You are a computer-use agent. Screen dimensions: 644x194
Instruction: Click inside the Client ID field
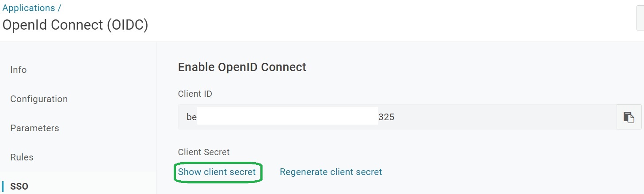(x=486, y=117)
